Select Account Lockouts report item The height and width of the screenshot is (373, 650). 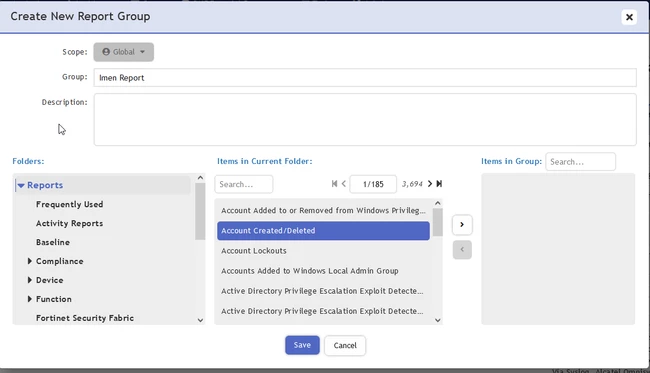click(x=323, y=251)
